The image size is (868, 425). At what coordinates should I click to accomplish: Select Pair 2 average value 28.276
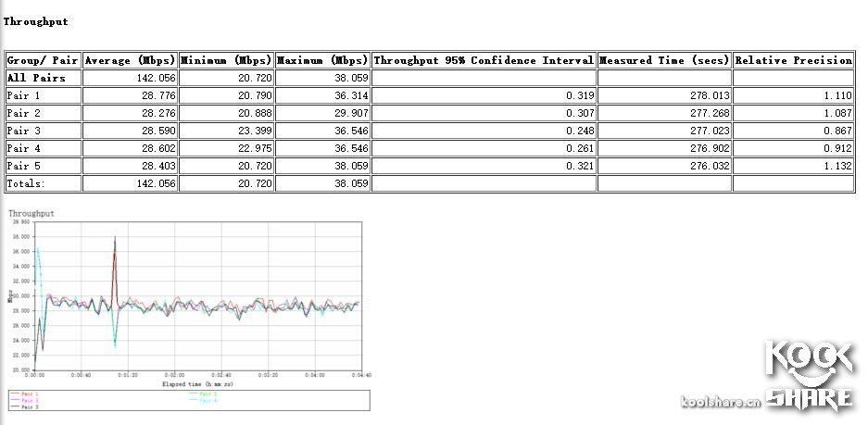click(x=159, y=114)
